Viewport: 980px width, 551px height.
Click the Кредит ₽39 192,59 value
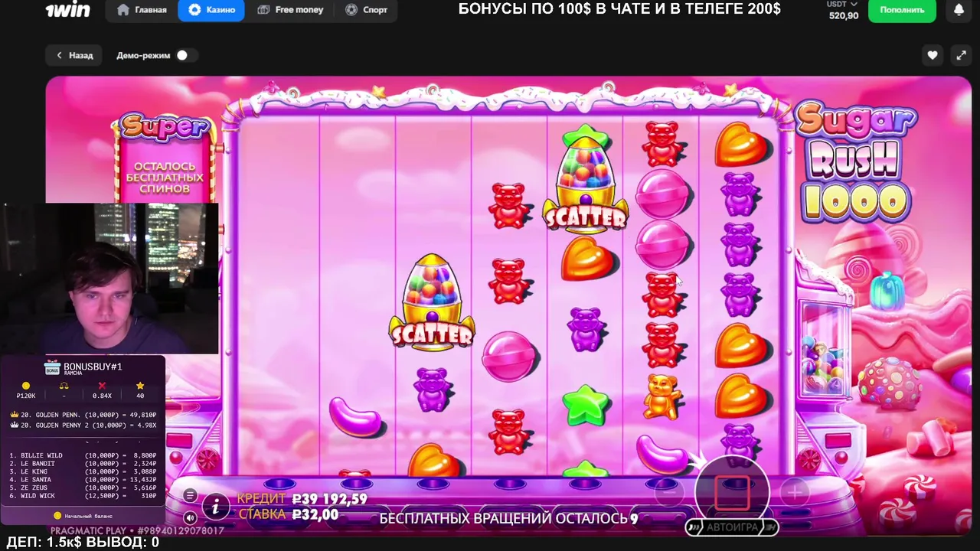coord(302,499)
